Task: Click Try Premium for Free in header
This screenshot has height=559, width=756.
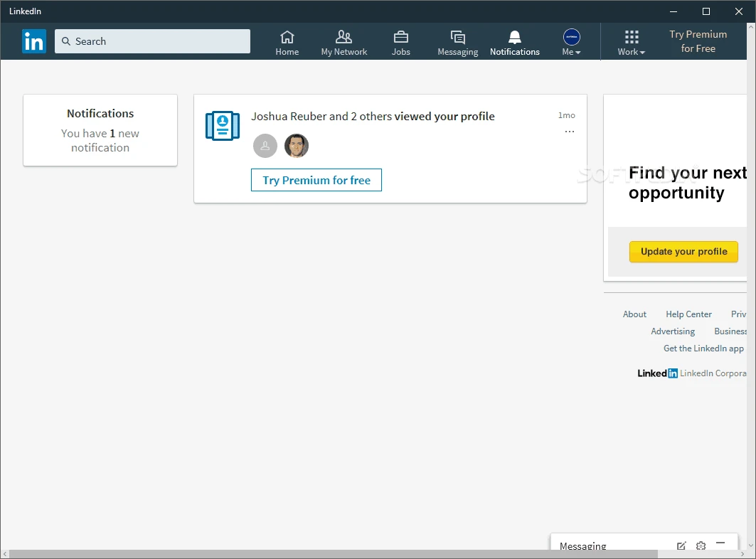Action: click(x=698, y=41)
